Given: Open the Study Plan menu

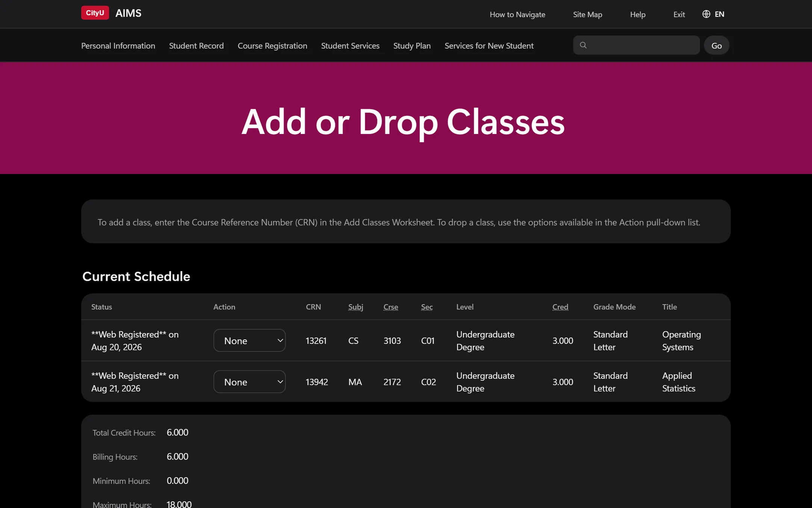Looking at the screenshot, I should (412, 46).
